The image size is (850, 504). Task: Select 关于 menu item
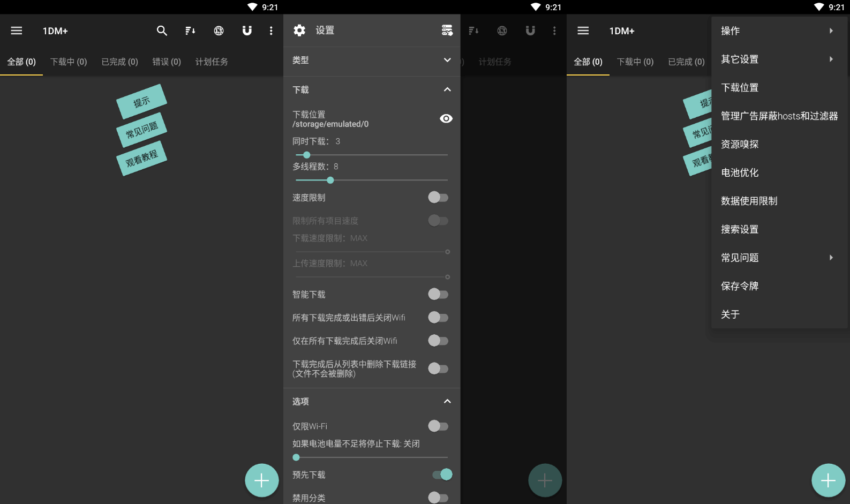point(780,314)
